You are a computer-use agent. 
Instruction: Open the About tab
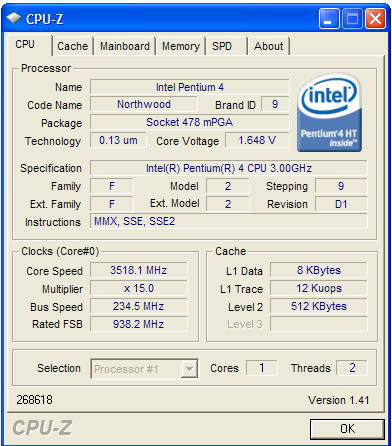point(269,46)
